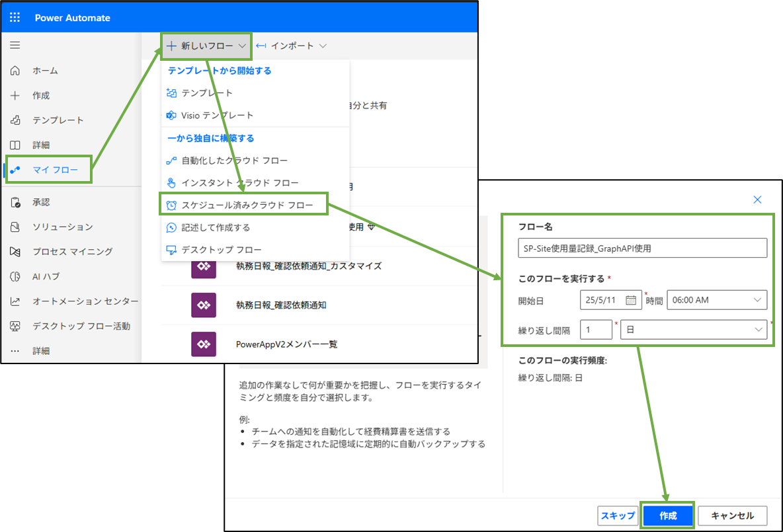Click the 承認 approvals icon
Screen dimensions: 783x532
15,202
